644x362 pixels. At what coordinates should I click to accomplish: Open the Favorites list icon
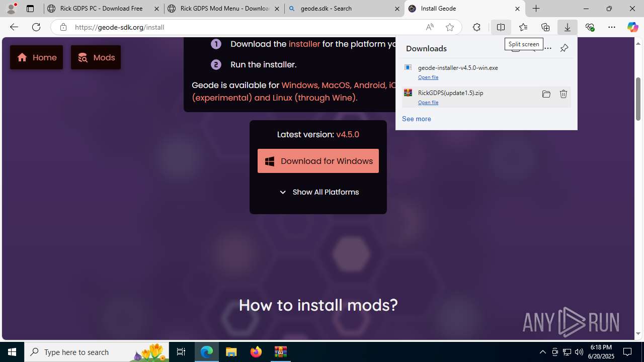523,27
